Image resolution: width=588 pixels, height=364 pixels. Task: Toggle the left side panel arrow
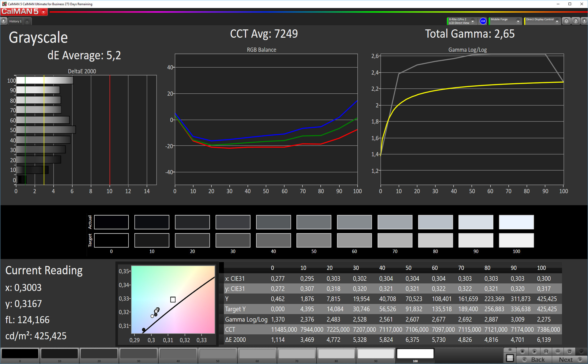[x=4, y=21]
